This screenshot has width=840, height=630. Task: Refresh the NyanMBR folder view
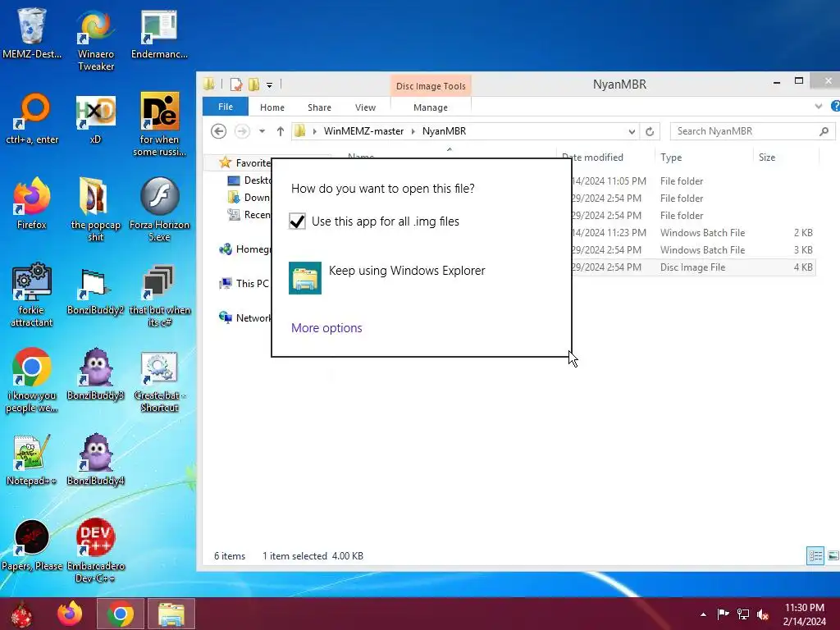[x=650, y=131]
